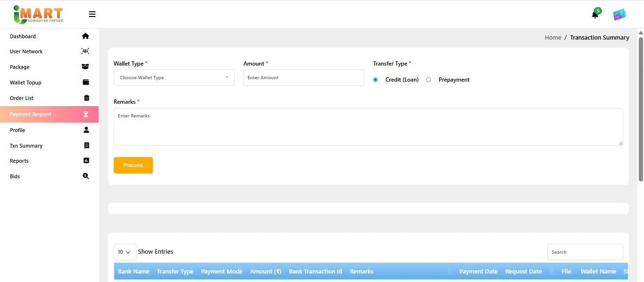Open Txn Summary in the sidebar
The image size is (644, 282).
[x=26, y=146]
